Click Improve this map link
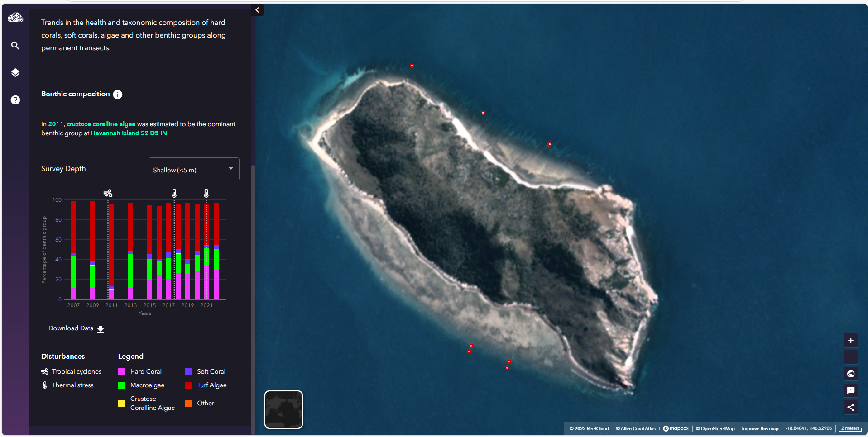The height and width of the screenshot is (437, 868). point(760,429)
